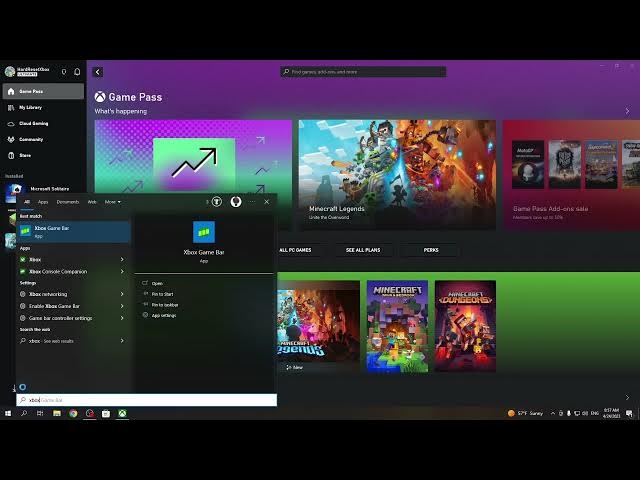The image size is (640, 480).
Task: Open App settings for Xbox Game Bar
Action: coord(164,316)
